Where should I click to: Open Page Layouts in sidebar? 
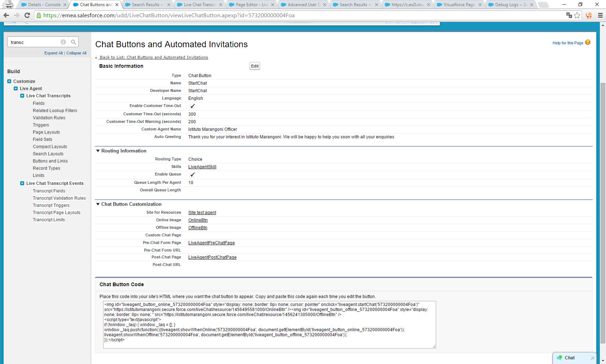click(46, 132)
